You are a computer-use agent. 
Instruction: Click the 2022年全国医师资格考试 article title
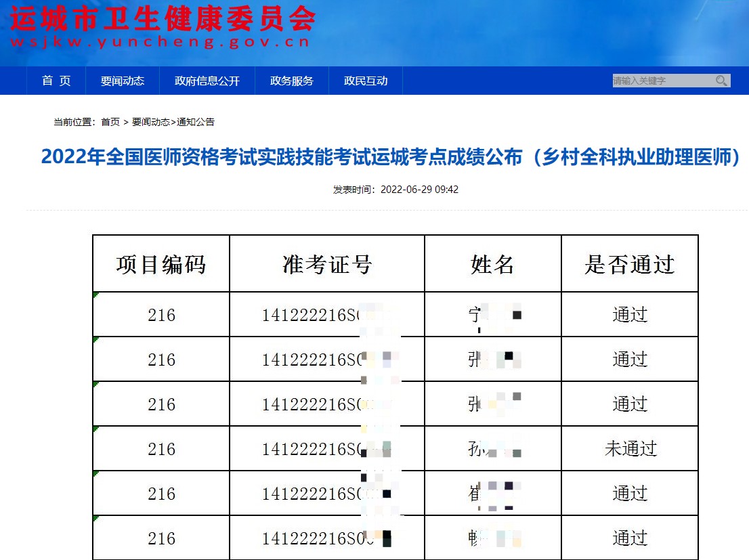pyautogui.click(x=391, y=156)
